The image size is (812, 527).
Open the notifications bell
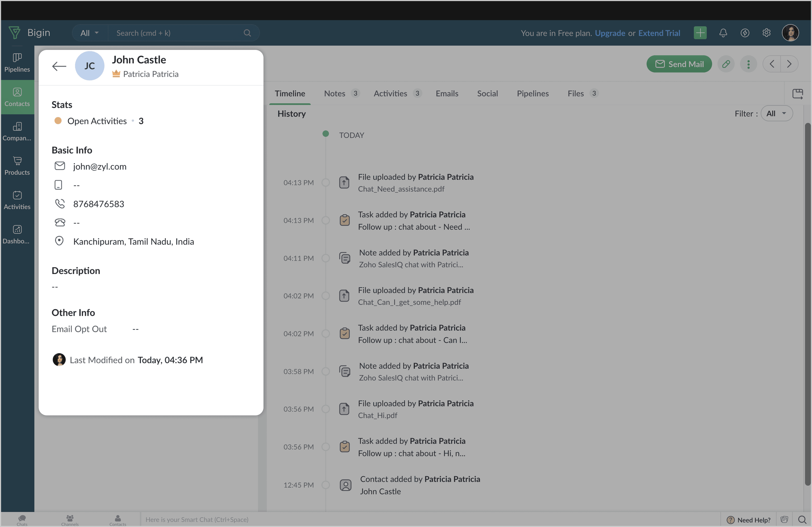click(x=723, y=33)
